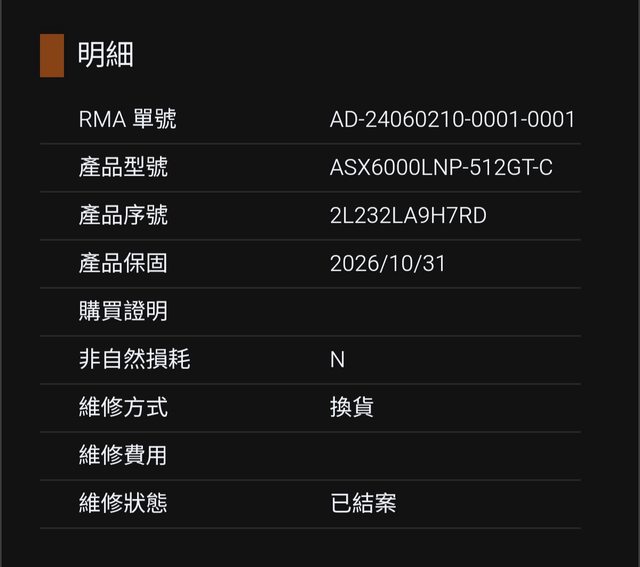Click warranty date 2026/10/31
640x567 pixels.
click(x=388, y=264)
